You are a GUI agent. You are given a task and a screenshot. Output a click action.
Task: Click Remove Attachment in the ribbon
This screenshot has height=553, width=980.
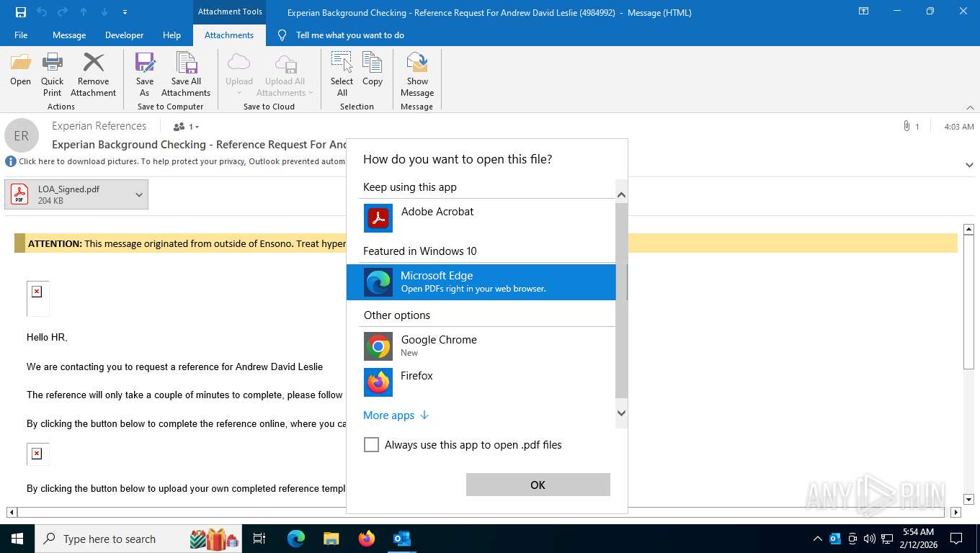click(93, 74)
